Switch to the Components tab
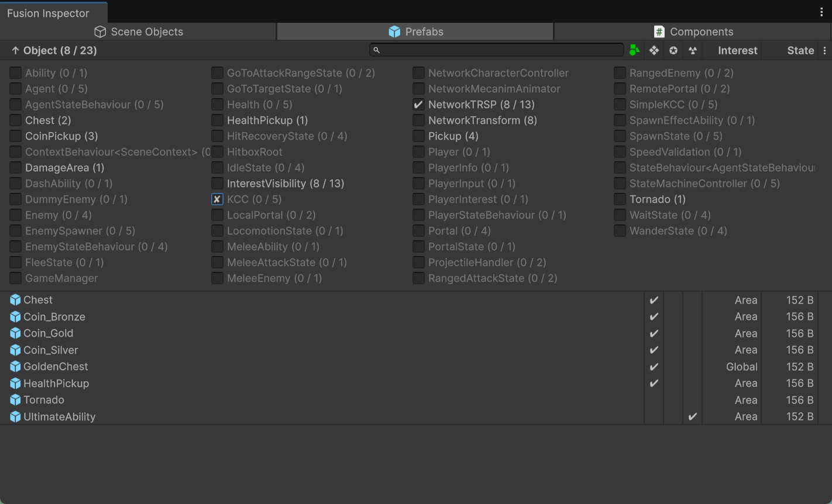 (693, 32)
